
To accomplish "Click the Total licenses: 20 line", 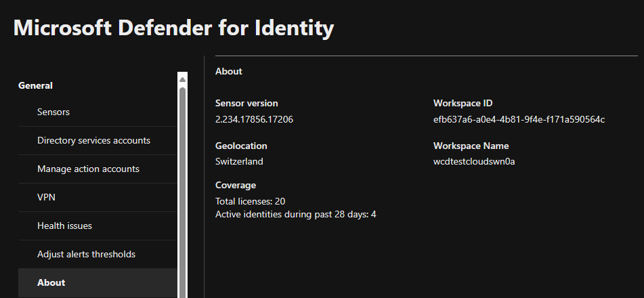I will 250,201.
